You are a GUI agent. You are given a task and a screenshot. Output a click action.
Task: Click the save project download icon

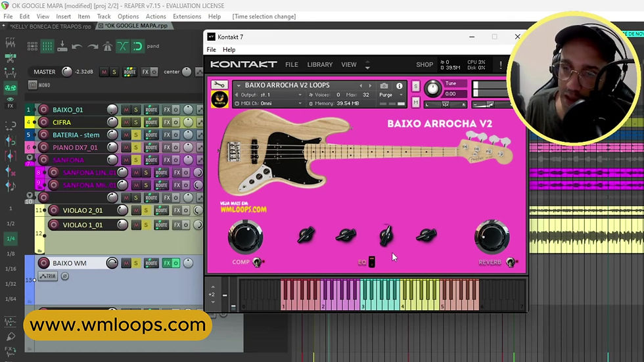click(62, 46)
